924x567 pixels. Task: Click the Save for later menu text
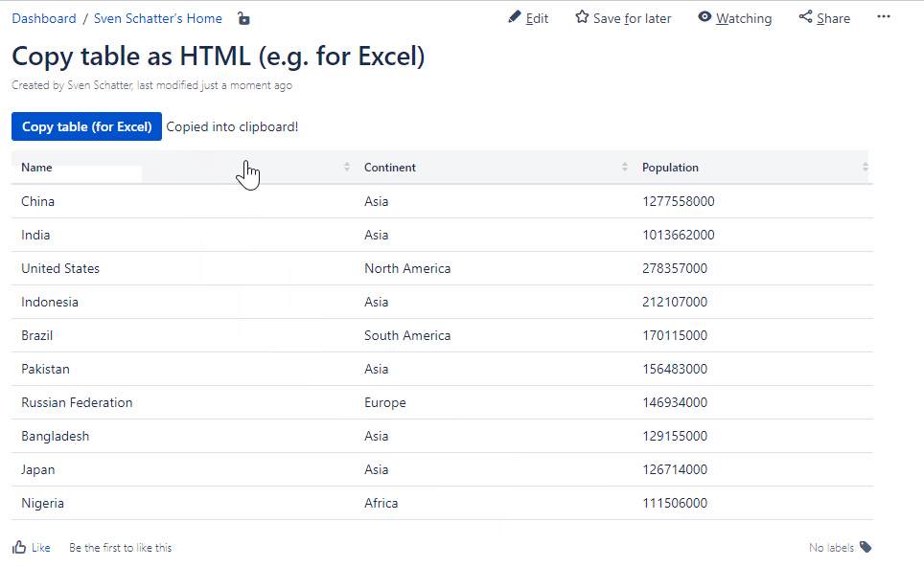[632, 18]
